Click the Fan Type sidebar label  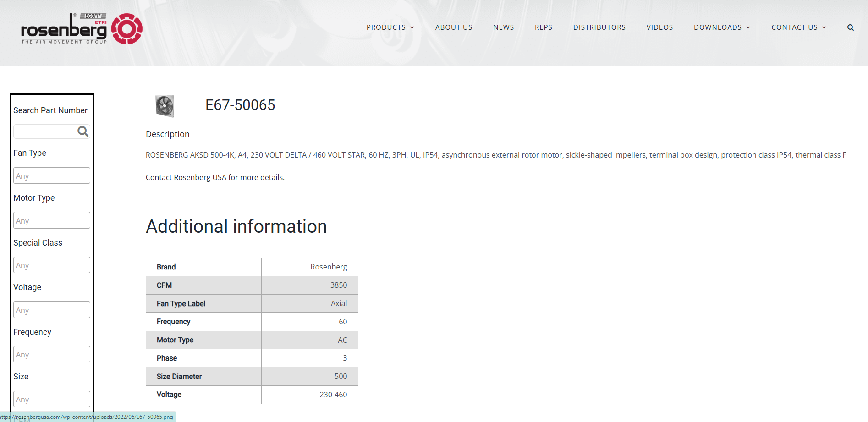[x=30, y=153]
